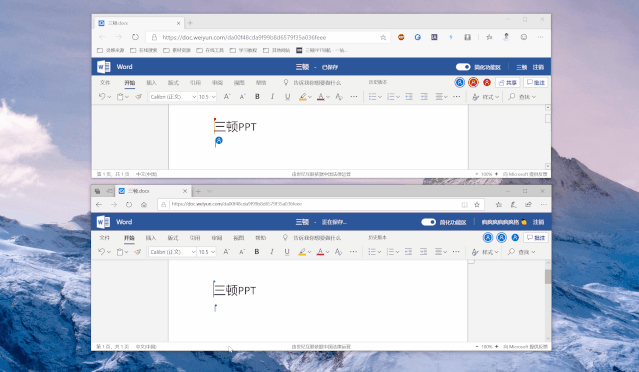The height and width of the screenshot is (372, 639).
Task: Increase indent in the bottom Word window
Action: (423, 252)
